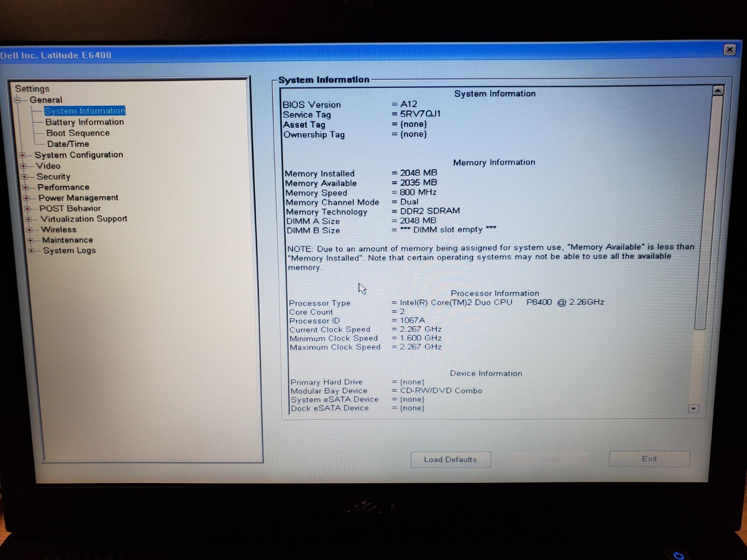Open Date/Time settings
747x560 pixels.
click(68, 144)
